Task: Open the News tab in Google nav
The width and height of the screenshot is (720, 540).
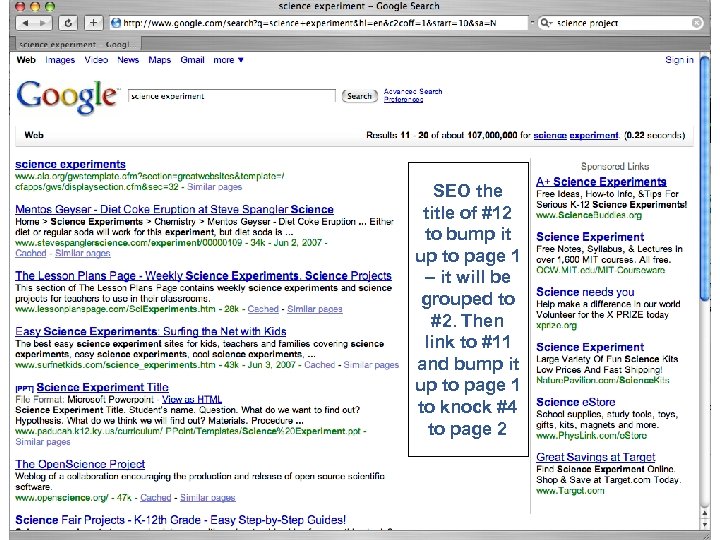Action: 128,60
